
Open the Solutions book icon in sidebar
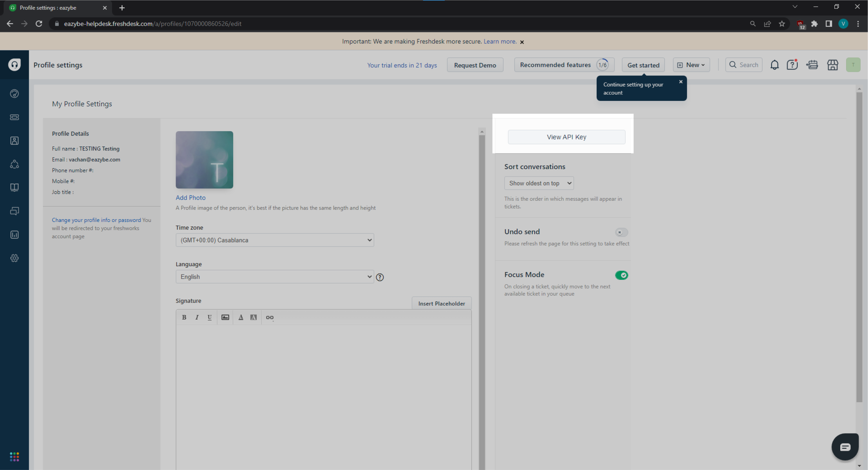point(14,188)
